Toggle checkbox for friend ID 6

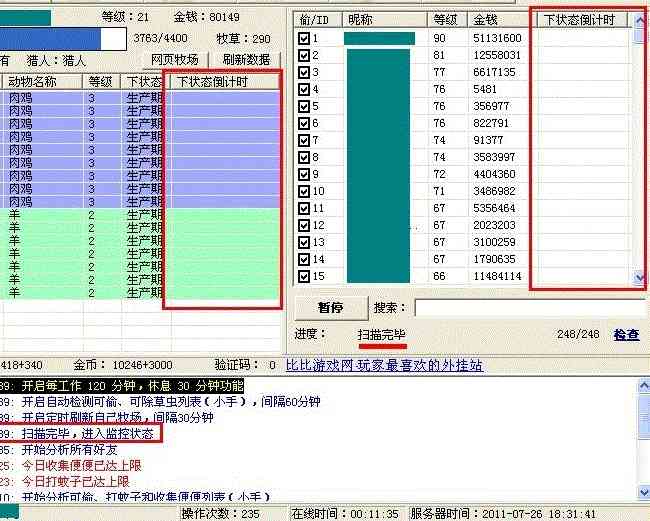[304, 123]
